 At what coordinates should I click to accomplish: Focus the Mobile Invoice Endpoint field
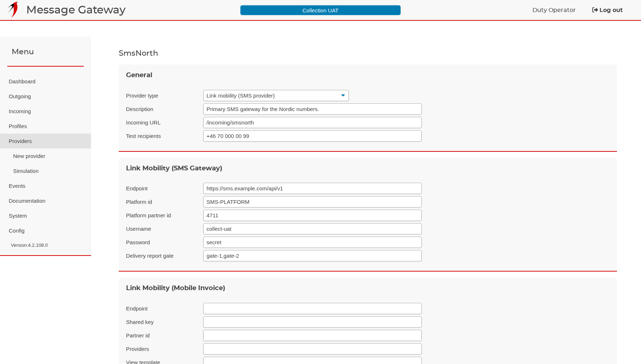pos(312,309)
